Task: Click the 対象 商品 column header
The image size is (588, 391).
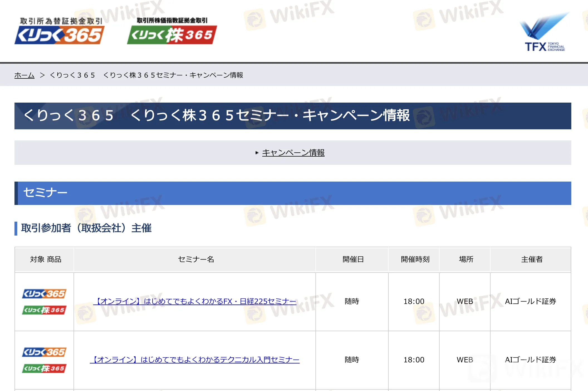Action: pos(45,259)
